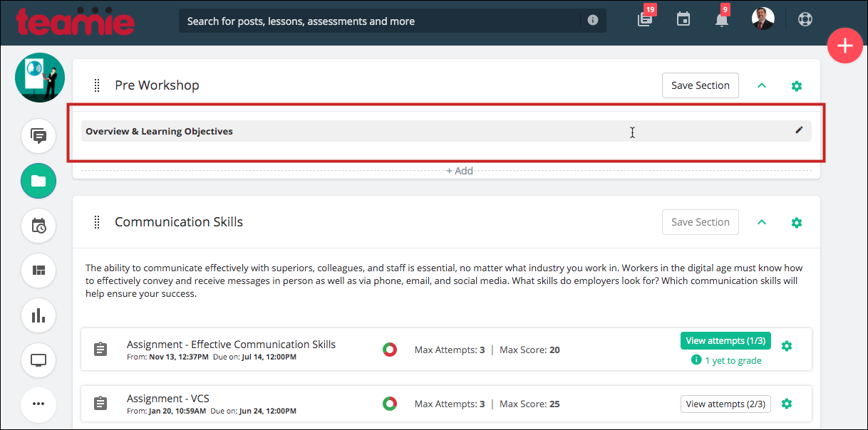Open Assignment - Effective Communication Skills title
Viewport: 868px width, 430px height.
(231, 345)
